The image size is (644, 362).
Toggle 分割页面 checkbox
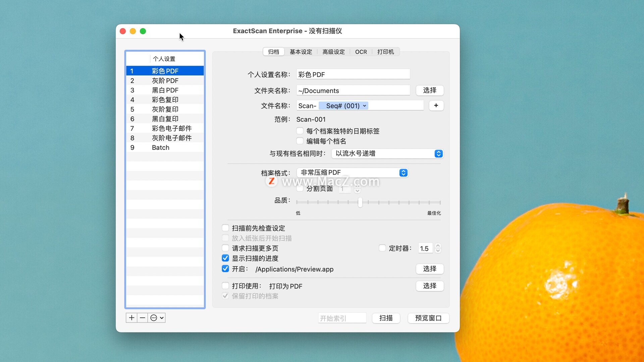(300, 188)
